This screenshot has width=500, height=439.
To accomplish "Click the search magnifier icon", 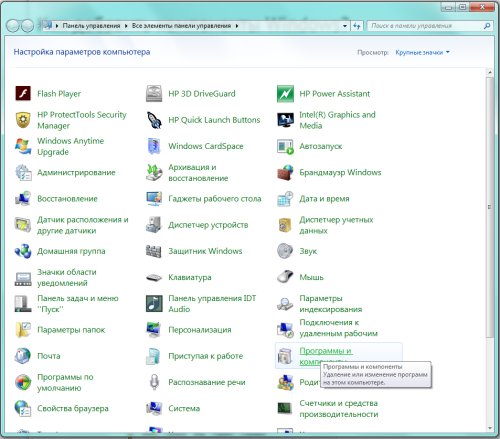I will coord(487,26).
